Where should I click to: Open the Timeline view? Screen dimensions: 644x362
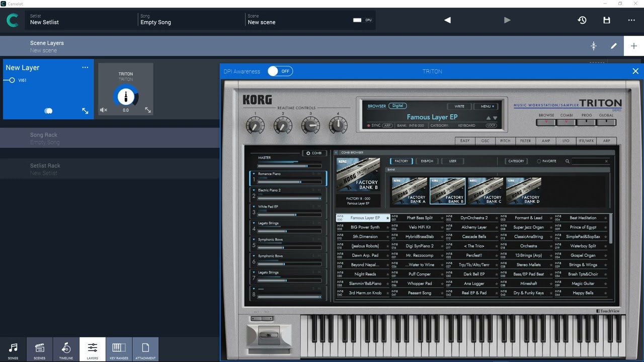[66, 350]
